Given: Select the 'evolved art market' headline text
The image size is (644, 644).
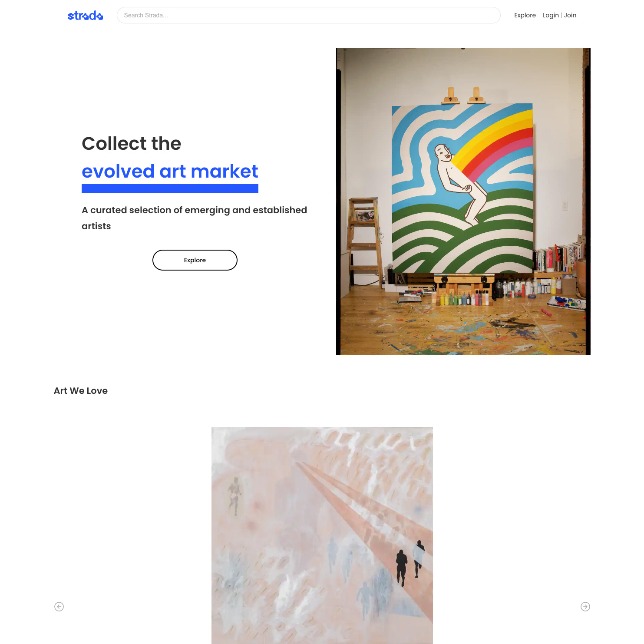Looking at the screenshot, I should 170,171.
